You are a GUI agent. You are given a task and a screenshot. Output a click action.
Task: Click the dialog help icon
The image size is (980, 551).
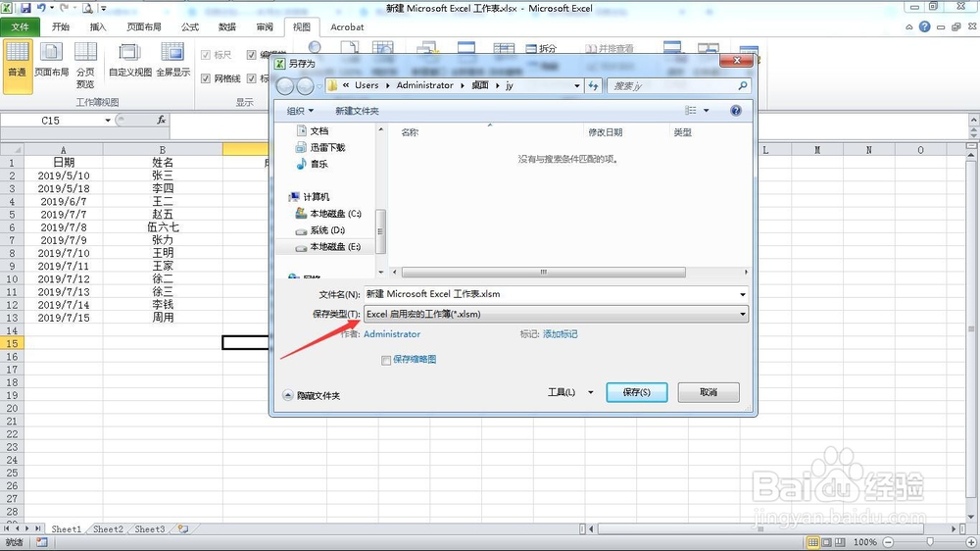[736, 110]
